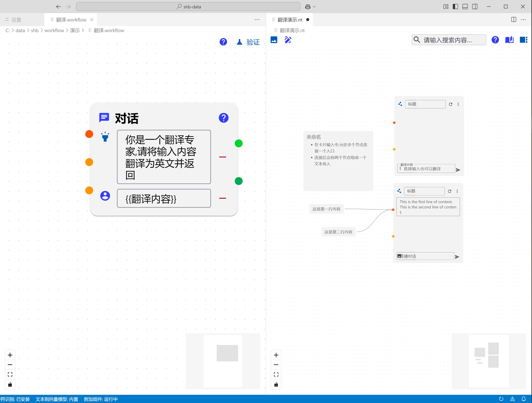Open the book map icon in the right toolbar
532x403 pixels.
click(509, 40)
